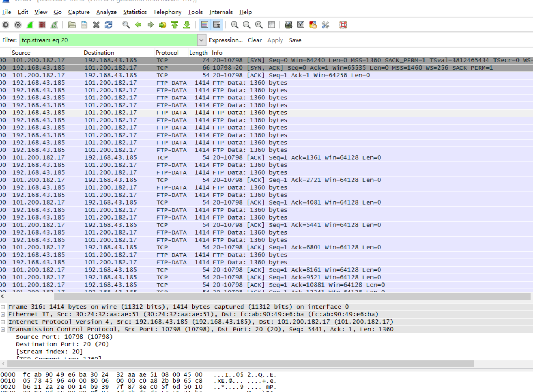The height and width of the screenshot is (392, 533).
Task: Click the packet details horizontal scrollbar
Action: (241, 364)
